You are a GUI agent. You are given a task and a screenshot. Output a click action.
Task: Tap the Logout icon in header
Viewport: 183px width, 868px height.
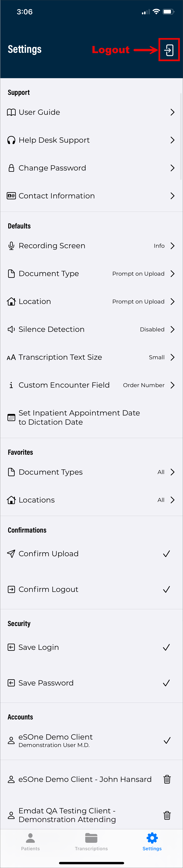[x=169, y=50]
